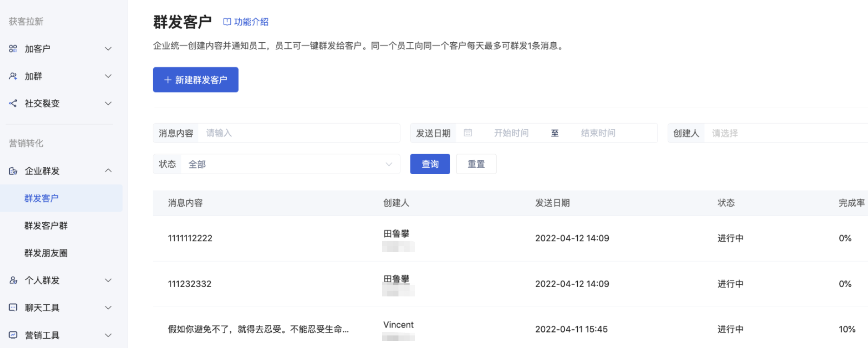The width and height of the screenshot is (868, 348).
Task: Click the 企业群发 sidebar icon
Action: pos(13,171)
